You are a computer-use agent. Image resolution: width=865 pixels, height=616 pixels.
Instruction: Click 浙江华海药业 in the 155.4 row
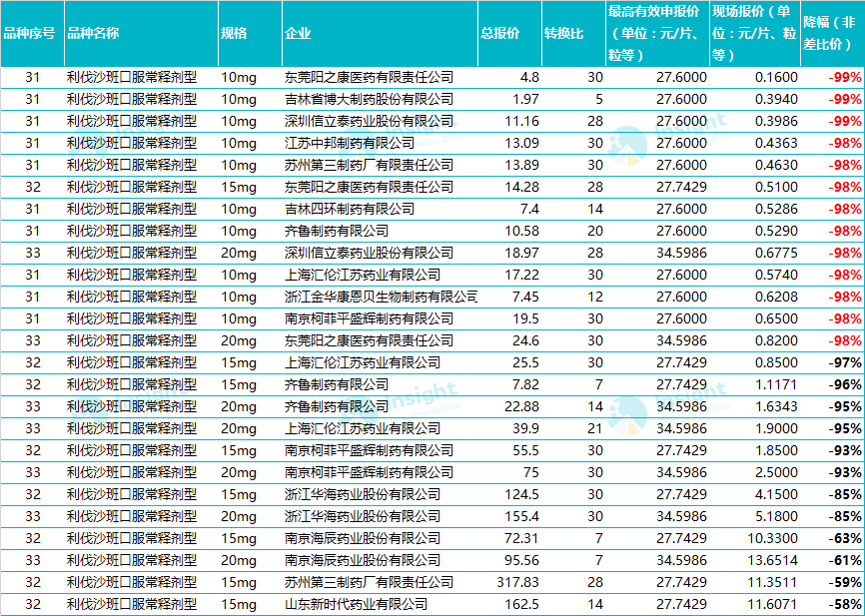click(363, 517)
